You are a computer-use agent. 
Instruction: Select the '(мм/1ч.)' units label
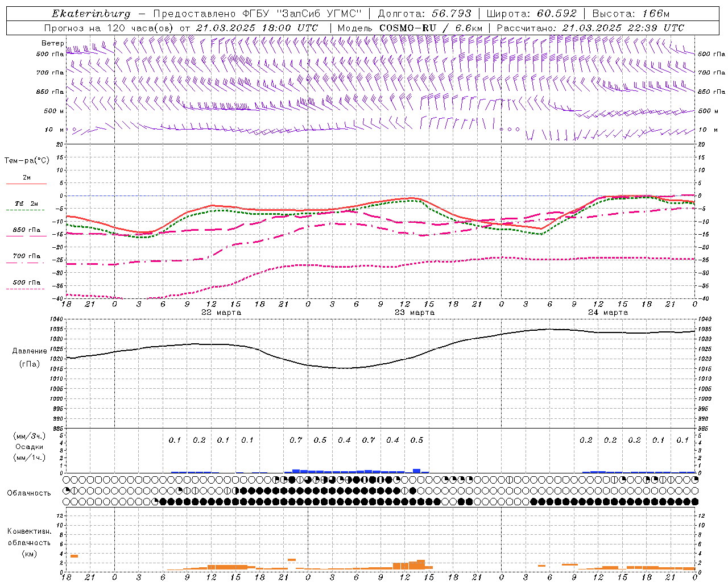point(29,458)
